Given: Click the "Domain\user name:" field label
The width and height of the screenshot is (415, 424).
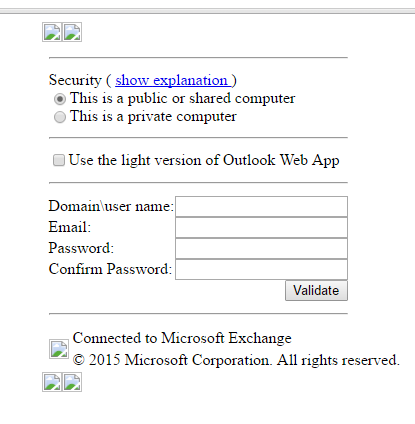Looking at the screenshot, I should point(111,206).
